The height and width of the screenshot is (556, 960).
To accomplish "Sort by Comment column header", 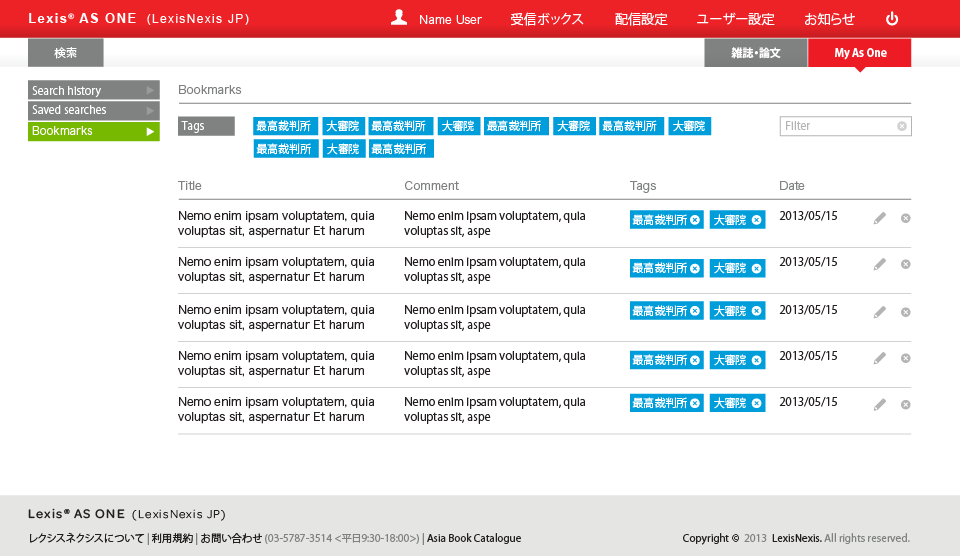I will click(431, 186).
